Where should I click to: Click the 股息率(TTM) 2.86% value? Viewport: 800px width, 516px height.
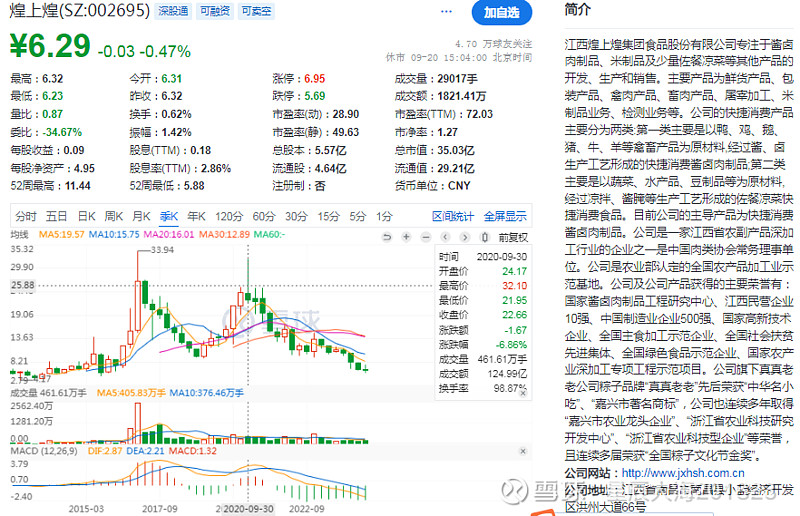pos(180,168)
